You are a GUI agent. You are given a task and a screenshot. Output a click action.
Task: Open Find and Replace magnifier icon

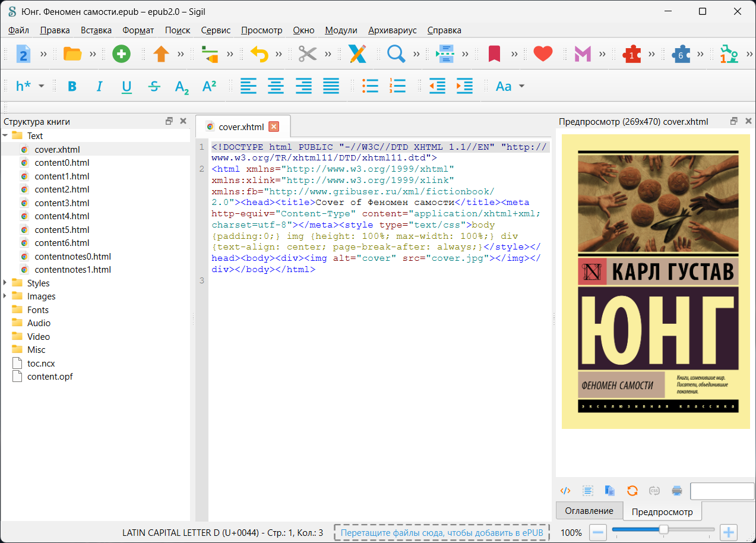(x=396, y=54)
